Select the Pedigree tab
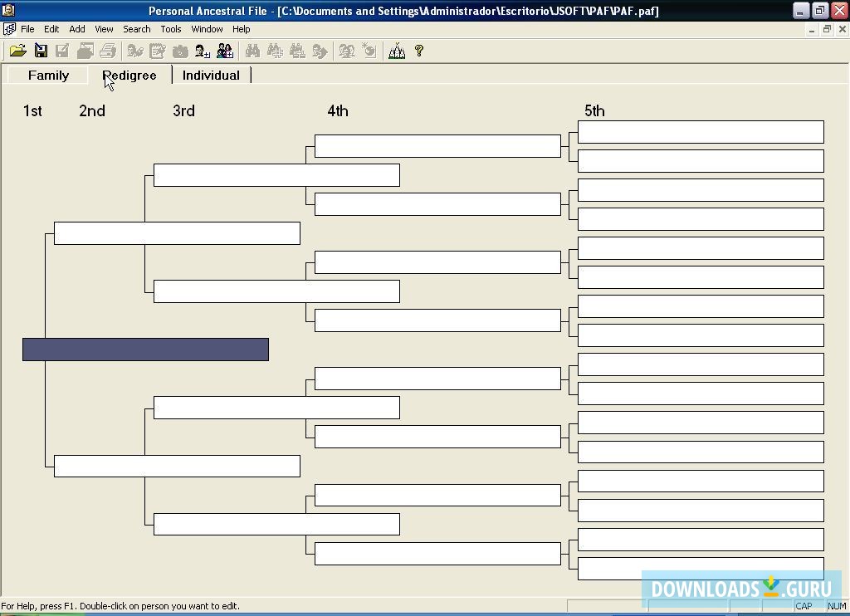850x616 pixels. [129, 76]
